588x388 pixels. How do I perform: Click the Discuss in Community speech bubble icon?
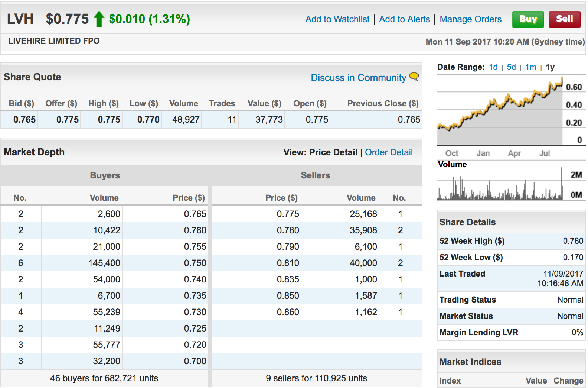point(414,77)
